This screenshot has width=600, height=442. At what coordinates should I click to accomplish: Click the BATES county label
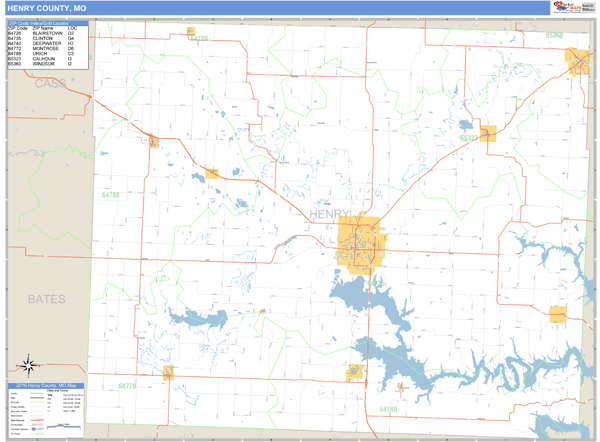pyautogui.click(x=45, y=299)
